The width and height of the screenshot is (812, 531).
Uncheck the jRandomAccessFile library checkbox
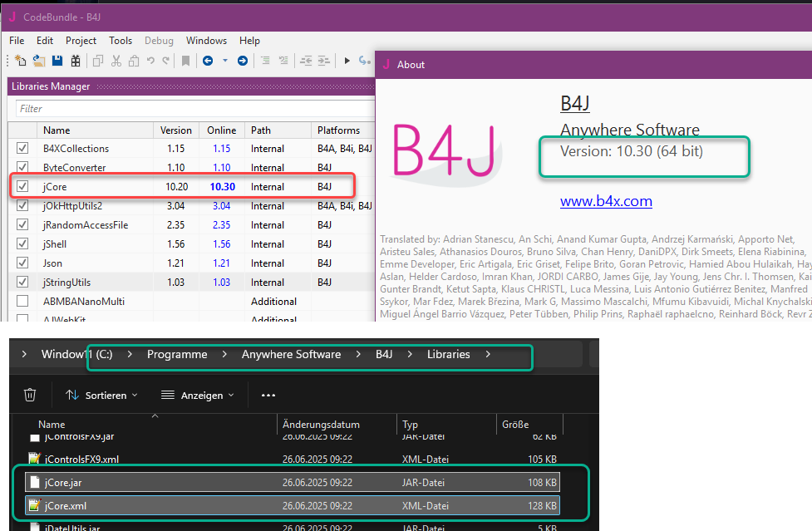click(22, 224)
